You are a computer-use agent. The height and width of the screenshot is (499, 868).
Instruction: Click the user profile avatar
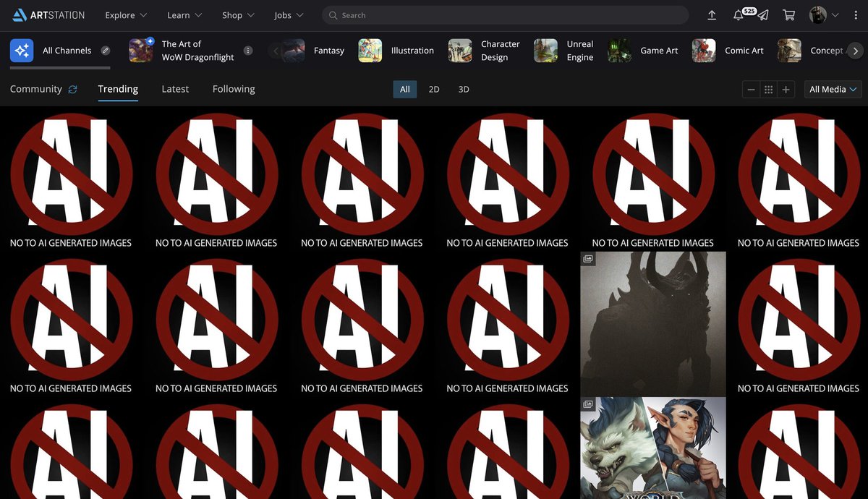click(818, 15)
